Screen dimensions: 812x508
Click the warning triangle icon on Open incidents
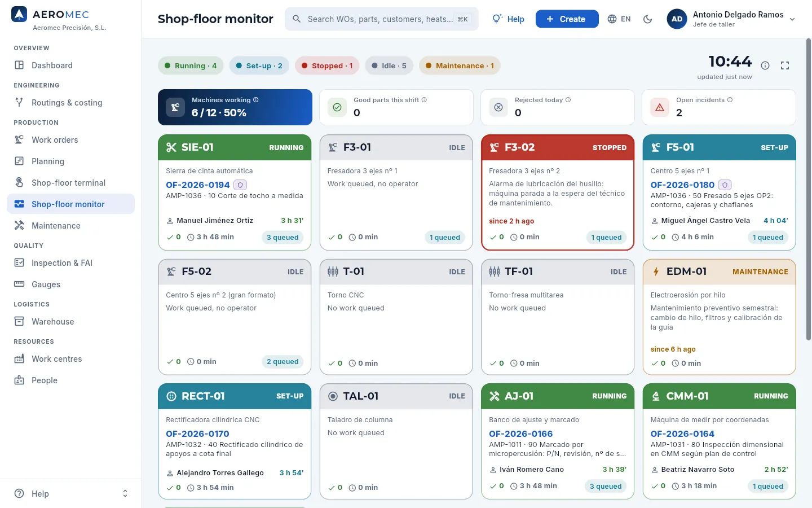coord(660,107)
